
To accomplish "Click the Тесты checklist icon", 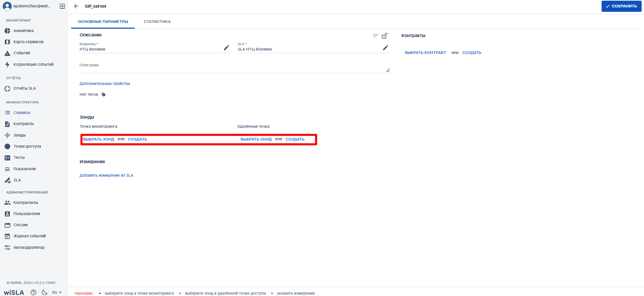I will pyautogui.click(x=7, y=158).
